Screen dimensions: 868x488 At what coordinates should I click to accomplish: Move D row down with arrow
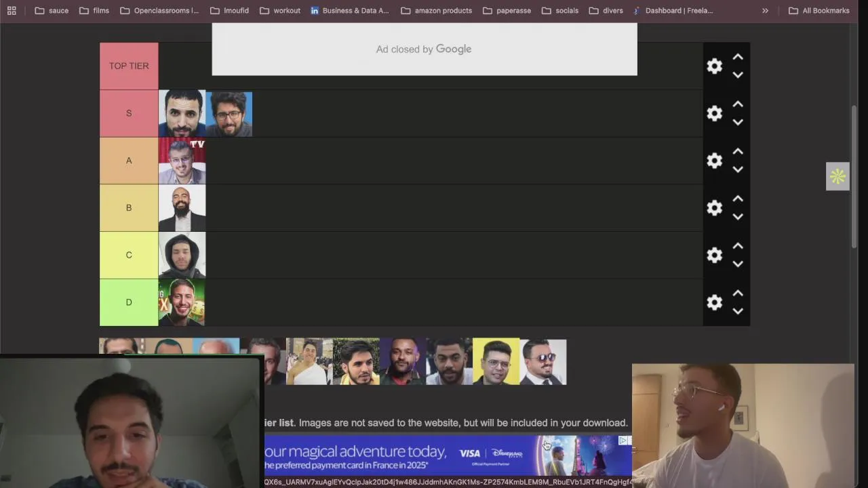pyautogui.click(x=738, y=311)
